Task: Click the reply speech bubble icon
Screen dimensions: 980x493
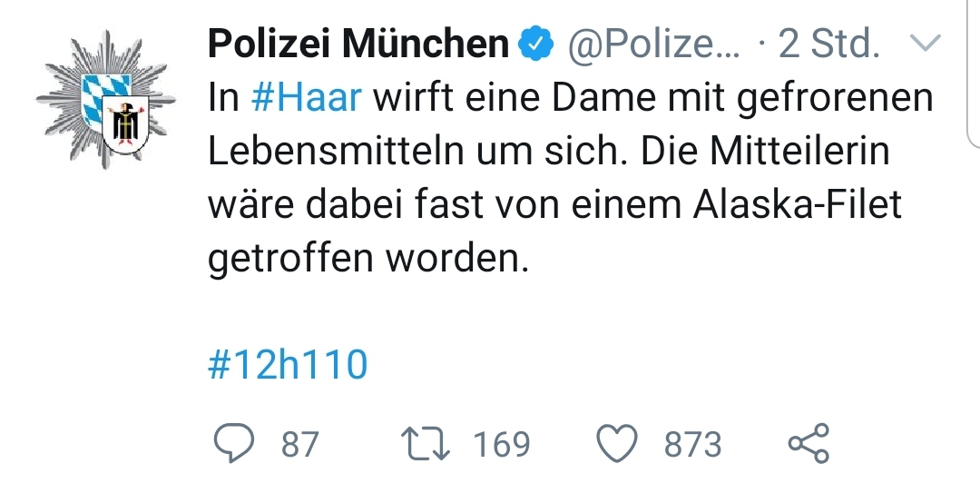Action: click(237, 444)
